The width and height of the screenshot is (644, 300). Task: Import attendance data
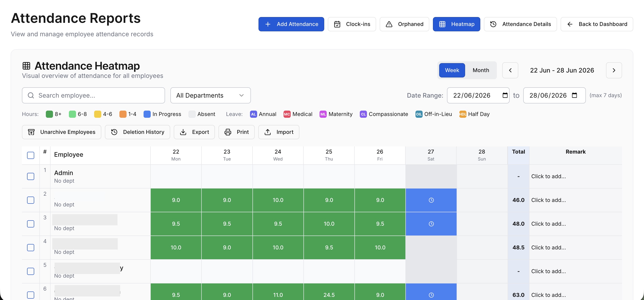point(278,132)
